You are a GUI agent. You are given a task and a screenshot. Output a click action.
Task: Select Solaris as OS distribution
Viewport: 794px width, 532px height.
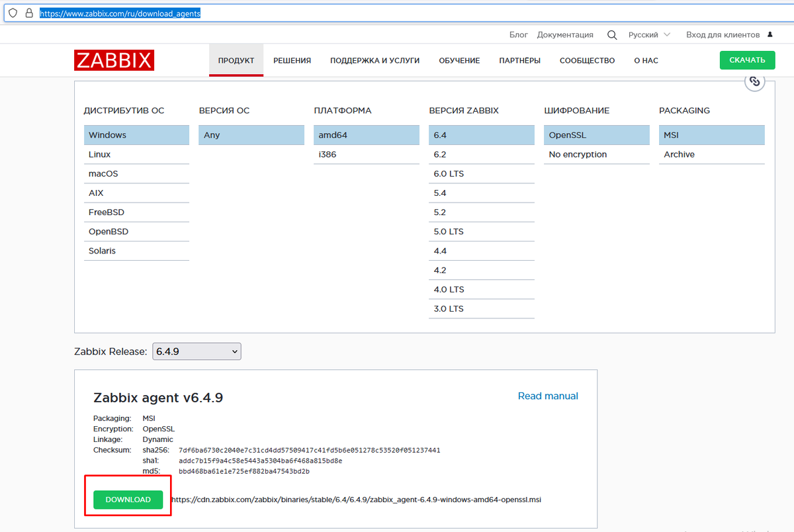click(136, 251)
